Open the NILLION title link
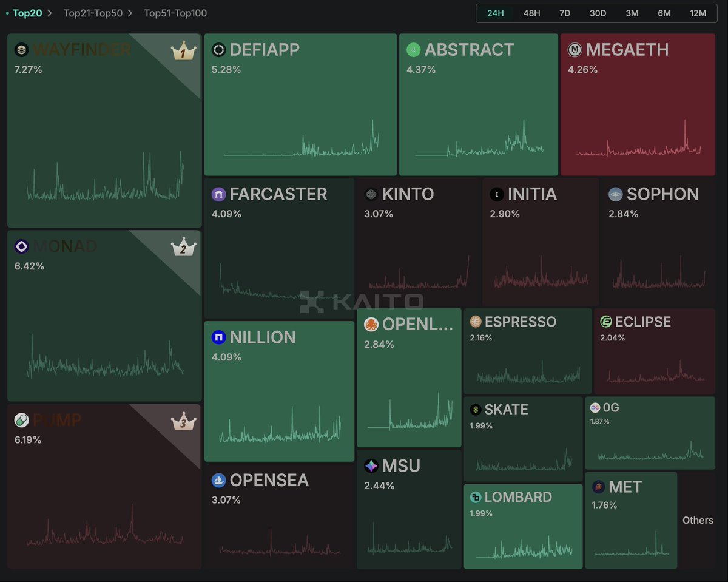Image resolution: width=728 pixels, height=582 pixels. 263,337
